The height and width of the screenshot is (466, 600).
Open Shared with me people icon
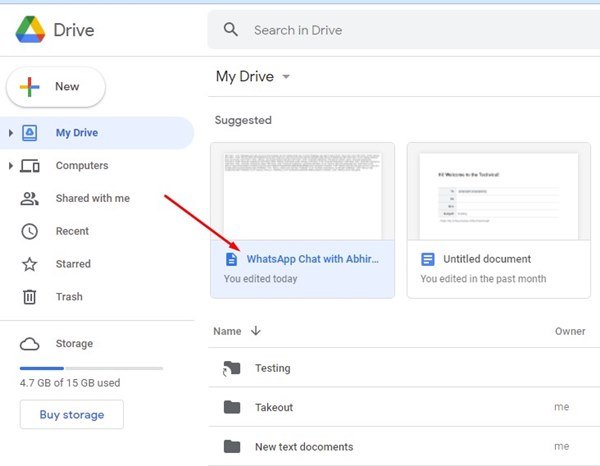click(29, 199)
